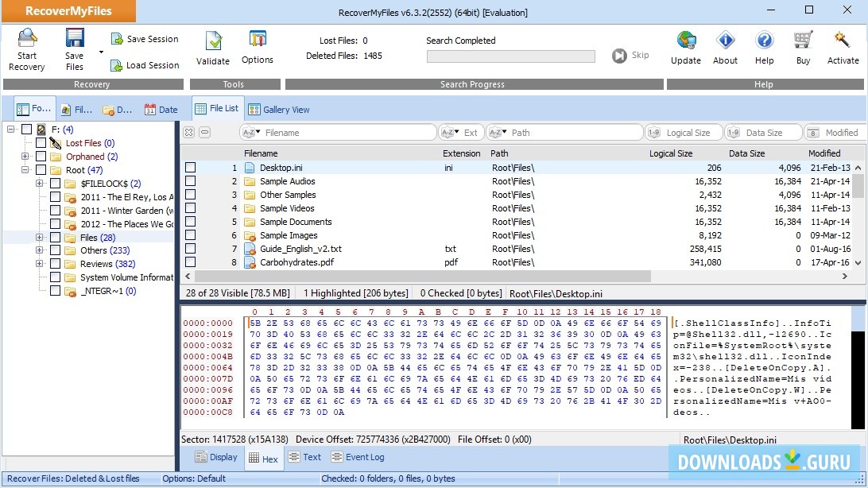Toggle checkbox for Carbohydrates.pdf

191,262
